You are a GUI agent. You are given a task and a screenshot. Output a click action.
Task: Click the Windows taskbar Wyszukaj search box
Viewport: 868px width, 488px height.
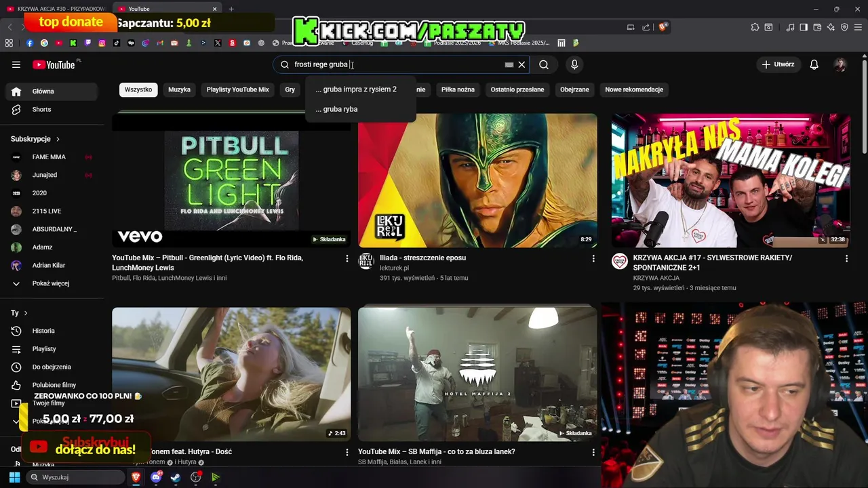point(76,477)
